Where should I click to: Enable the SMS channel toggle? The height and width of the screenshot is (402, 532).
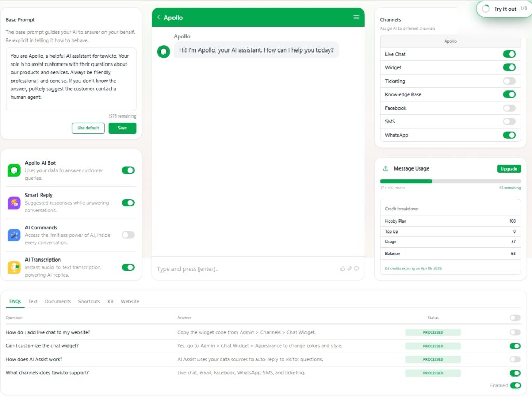pyautogui.click(x=509, y=121)
